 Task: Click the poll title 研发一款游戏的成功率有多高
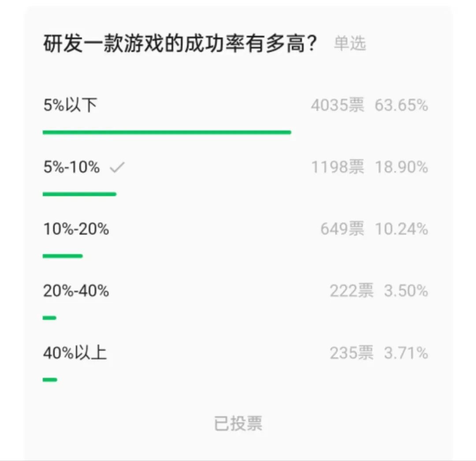click(x=180, y=43)
